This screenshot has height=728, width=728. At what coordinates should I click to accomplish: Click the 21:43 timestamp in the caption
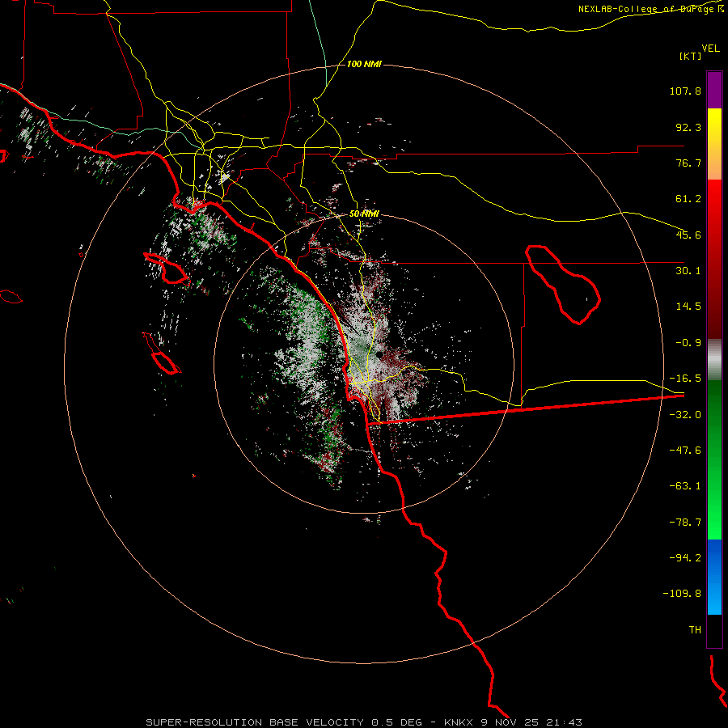pos(564,722)
